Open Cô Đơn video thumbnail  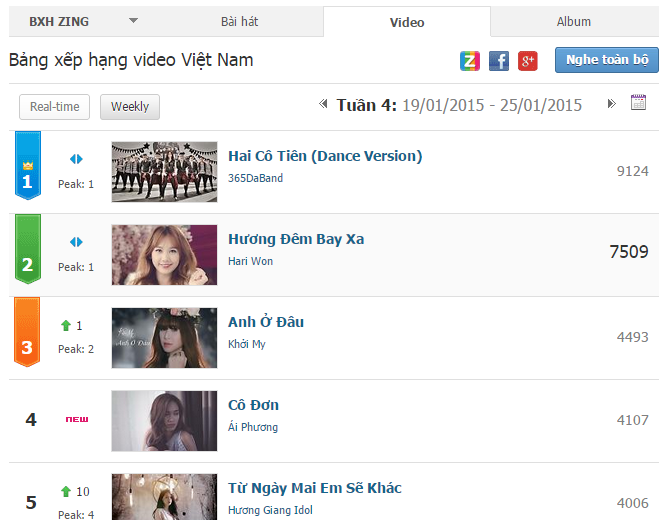(164, 421)
